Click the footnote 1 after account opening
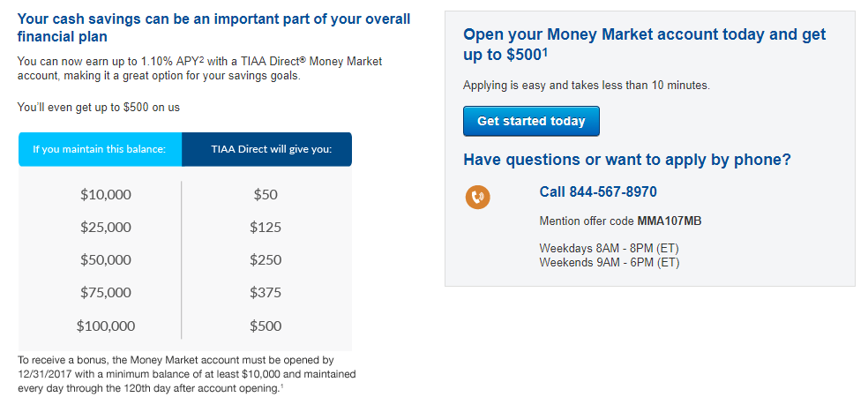The height and width of the screenshot is (412, 868). tap(281, 386)
